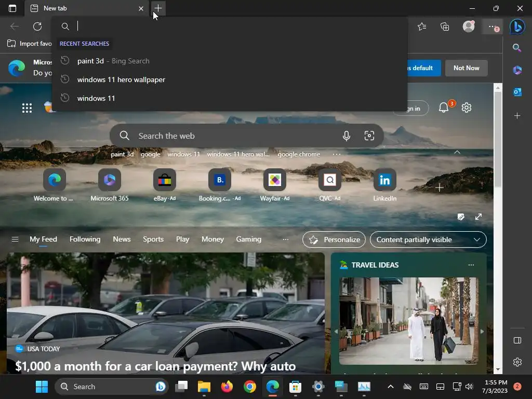
Task: Open the feed hamburger menu
Action: [15, 239]
